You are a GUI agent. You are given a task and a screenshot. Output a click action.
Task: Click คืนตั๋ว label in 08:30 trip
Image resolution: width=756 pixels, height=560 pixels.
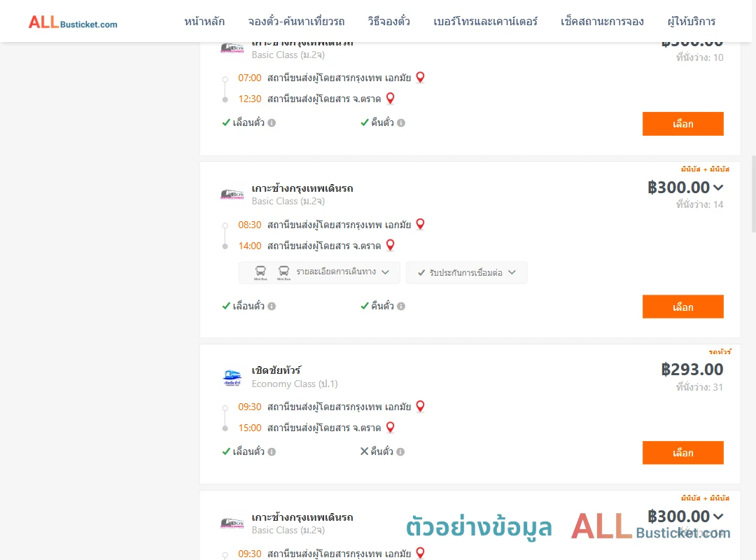382,306
